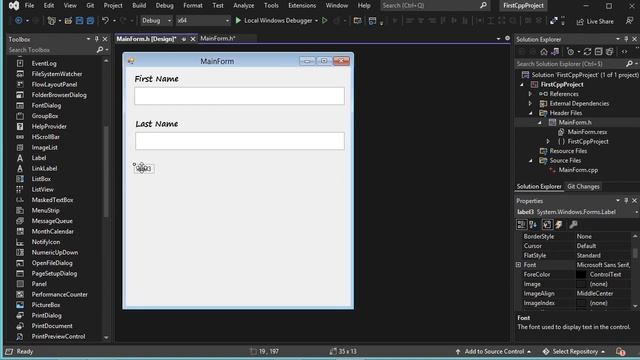The image size is (640, 360).
Task: Click the label3 control on the form
Action: tap(144, 168)
